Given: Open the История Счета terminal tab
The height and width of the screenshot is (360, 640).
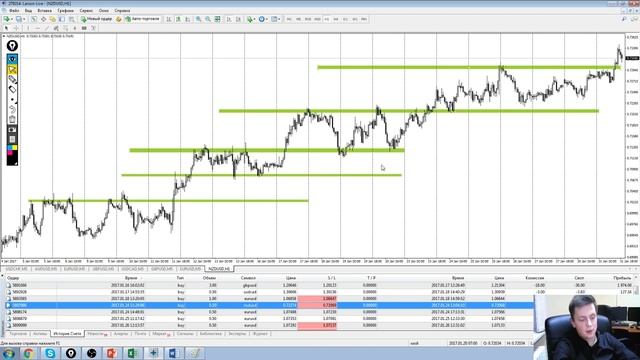Looking at the screenshot, I should click(67, 334).
